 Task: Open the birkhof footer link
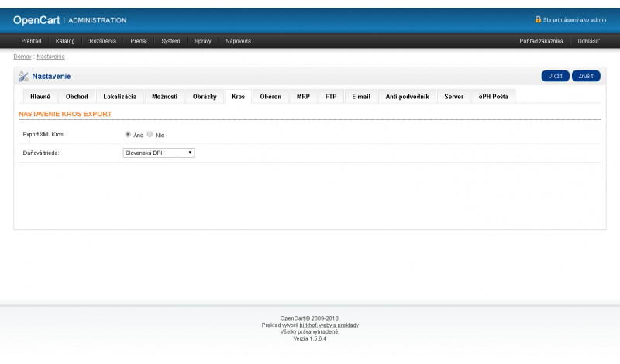308,325
